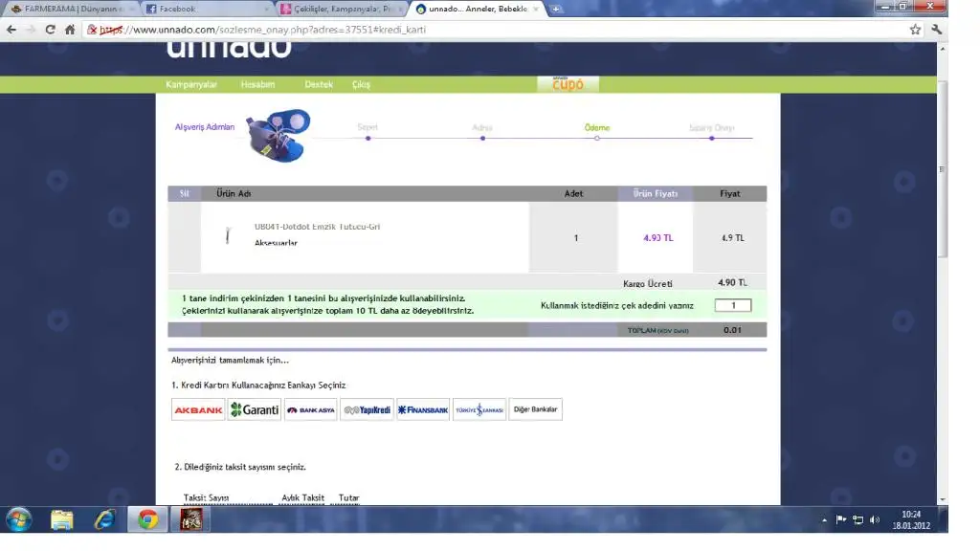
Task: Select Finansbank as the credit card bank
Action: point(423,409)
